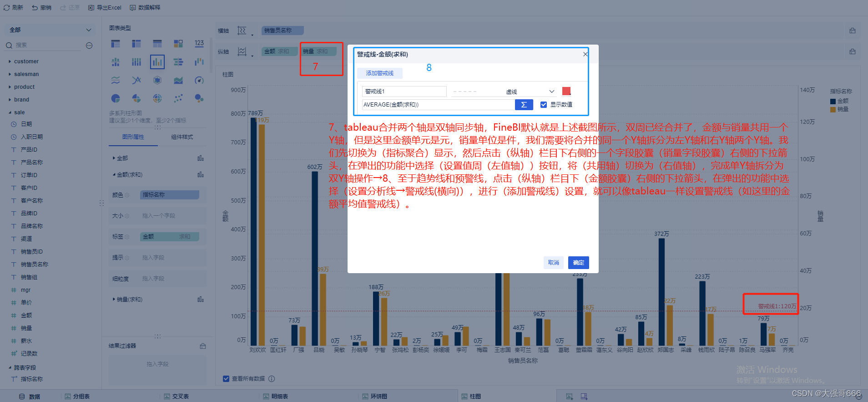The image size is (868, 402).
Task: Select the bubble chart type icon
Action: [199, 98]
